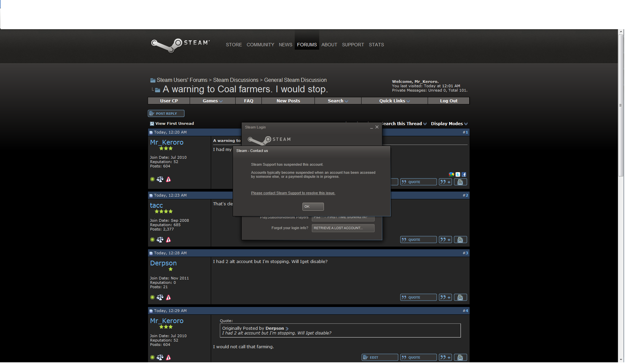Viewport: 625px width, 364px height.
Task: Click the multi-quote icon on Derpson's post
Action: (445, 298)
